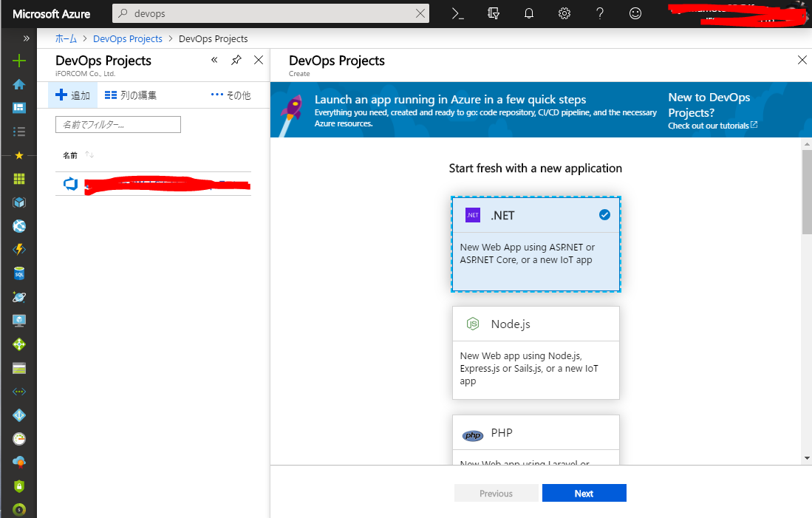The height and width of the screenshot is (518, 812).
Task: Click 追加 to add a project
Action: pos(73,95)
